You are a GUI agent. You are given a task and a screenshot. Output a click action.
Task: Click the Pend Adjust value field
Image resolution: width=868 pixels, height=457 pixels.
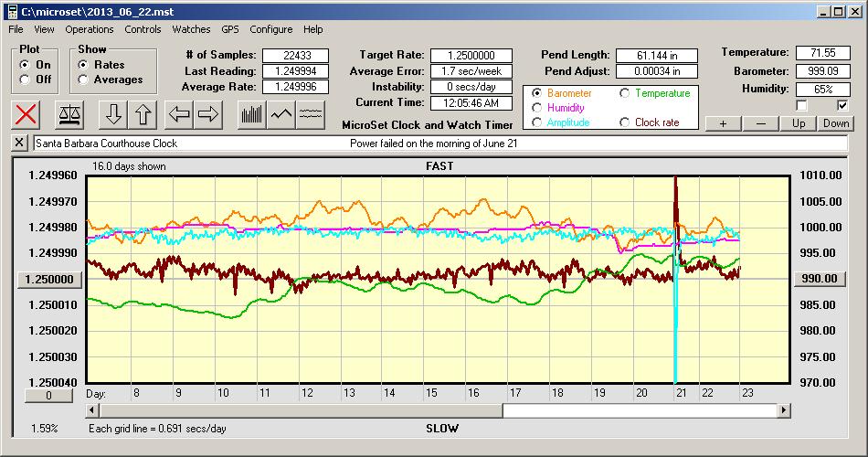point(657,71)
